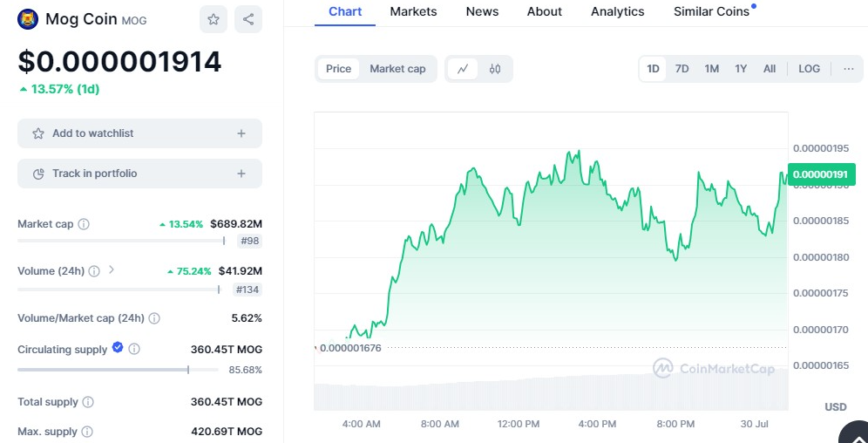Set chart range to 1Y
The image size is (868, 443).
tap(741, 69)
